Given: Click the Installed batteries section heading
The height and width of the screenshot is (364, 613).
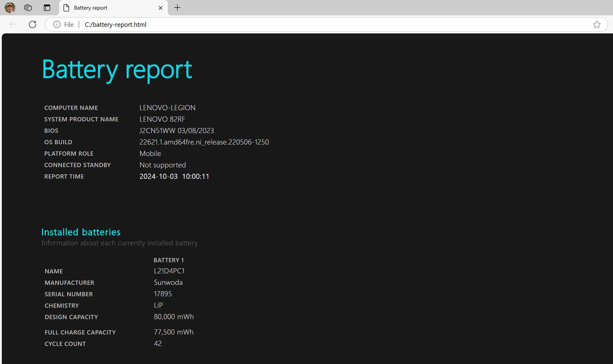Looking at the screenshot, I should click(81, 232).
